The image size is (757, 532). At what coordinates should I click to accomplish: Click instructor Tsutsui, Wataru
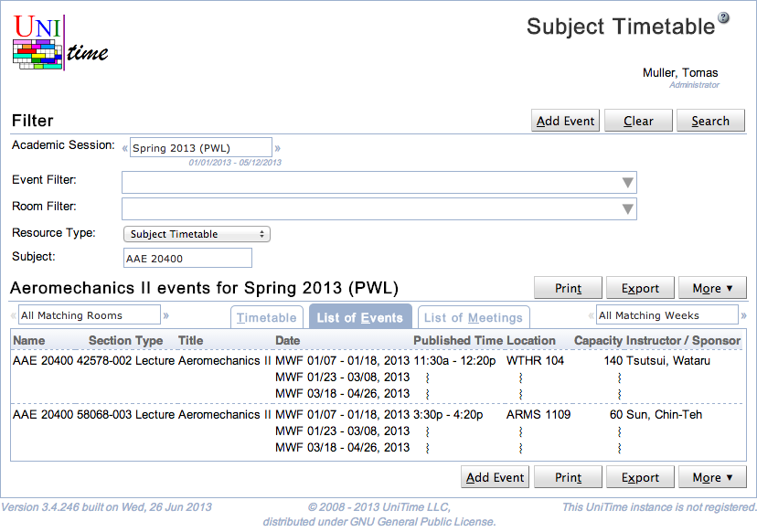tap(668, 361)
